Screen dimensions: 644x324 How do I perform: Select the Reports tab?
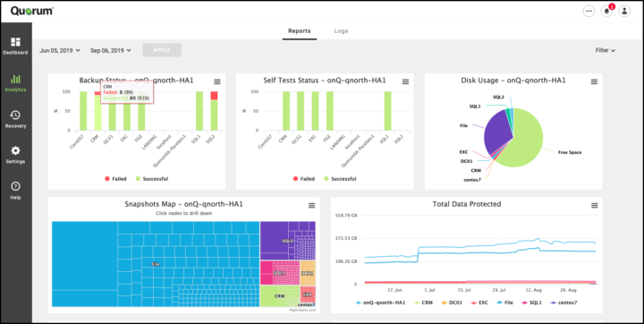click(x=300, y=30)
